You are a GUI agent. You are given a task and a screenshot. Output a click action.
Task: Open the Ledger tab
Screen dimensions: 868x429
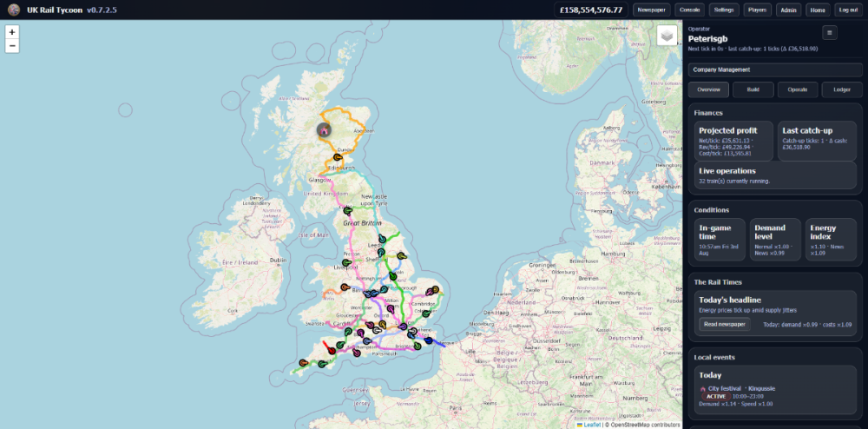[x=842, y=89]
